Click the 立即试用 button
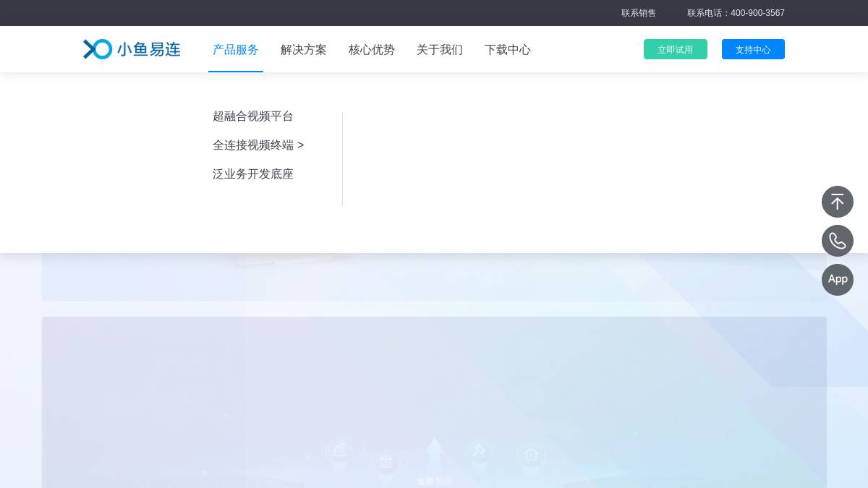The width and height of the screenshot is (868, 488). tap(676, 49)
